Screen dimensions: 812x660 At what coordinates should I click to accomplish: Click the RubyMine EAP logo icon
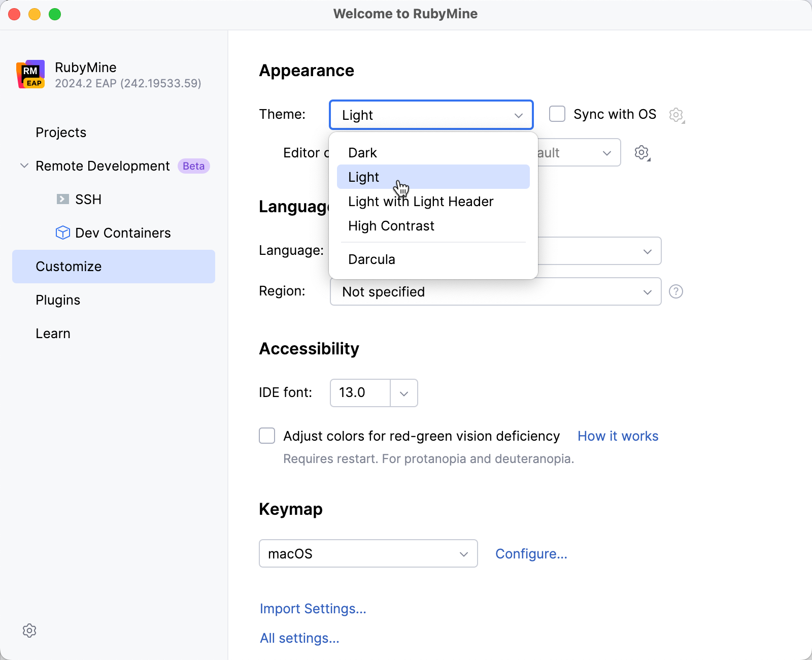[x=30, y=74]
